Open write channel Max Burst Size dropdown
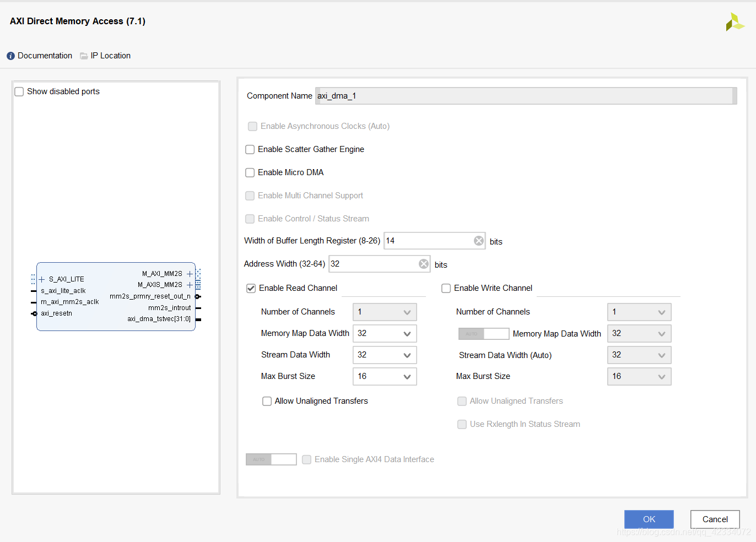Screen dimensions: 756x542 click(x=639, y=377)
